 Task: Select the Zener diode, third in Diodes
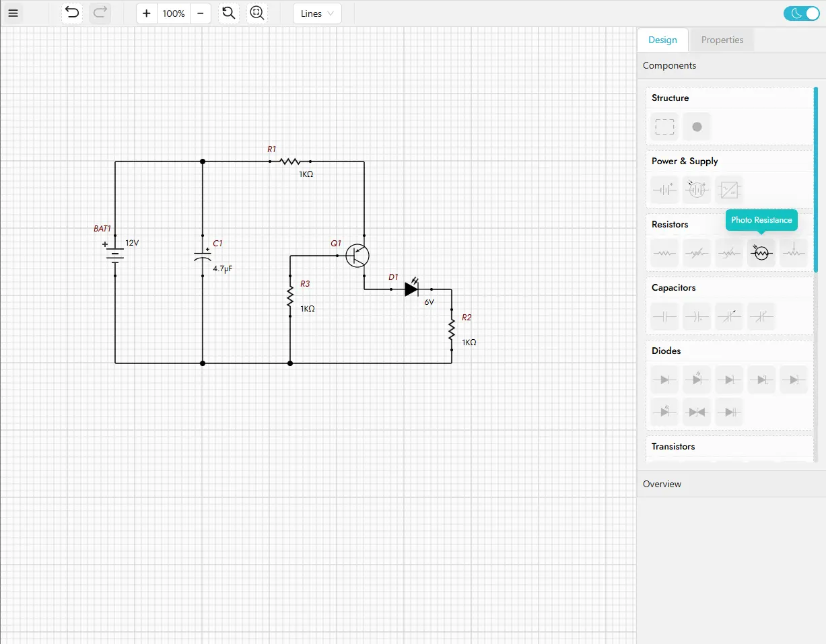tap(729, 380)
